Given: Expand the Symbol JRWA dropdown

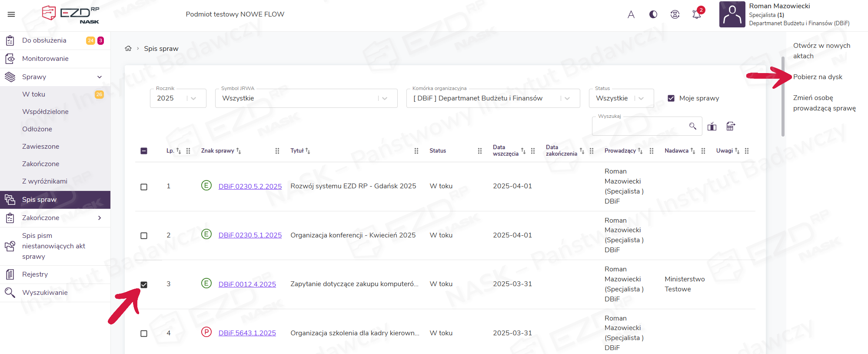Looking at the screenshot, I should point(306,98).
